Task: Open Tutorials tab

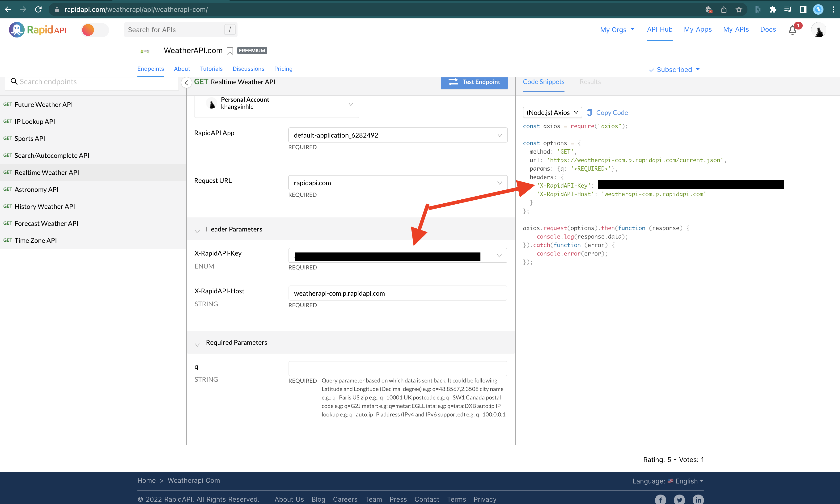Action: [x=211, y=69]
